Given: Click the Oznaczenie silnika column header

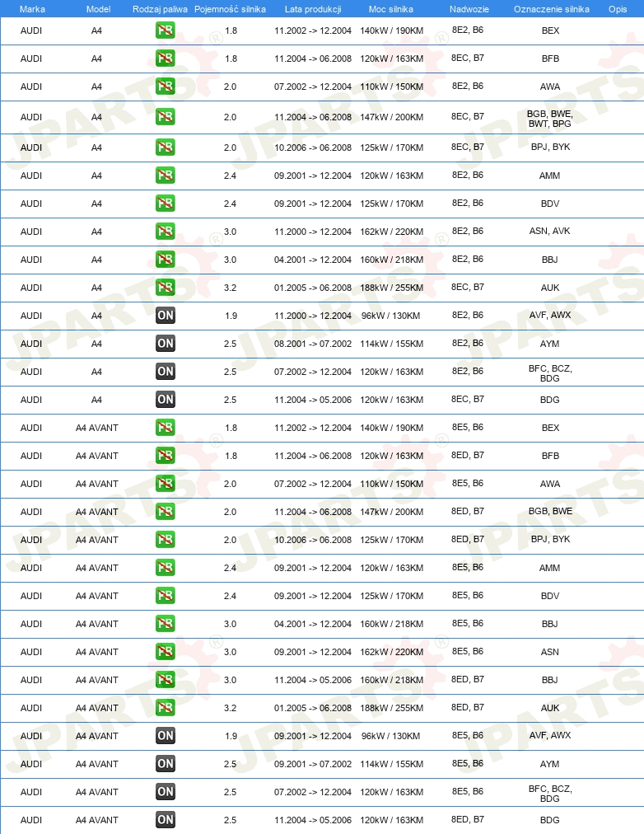Looking at the screenshot, I should [552, 9].
